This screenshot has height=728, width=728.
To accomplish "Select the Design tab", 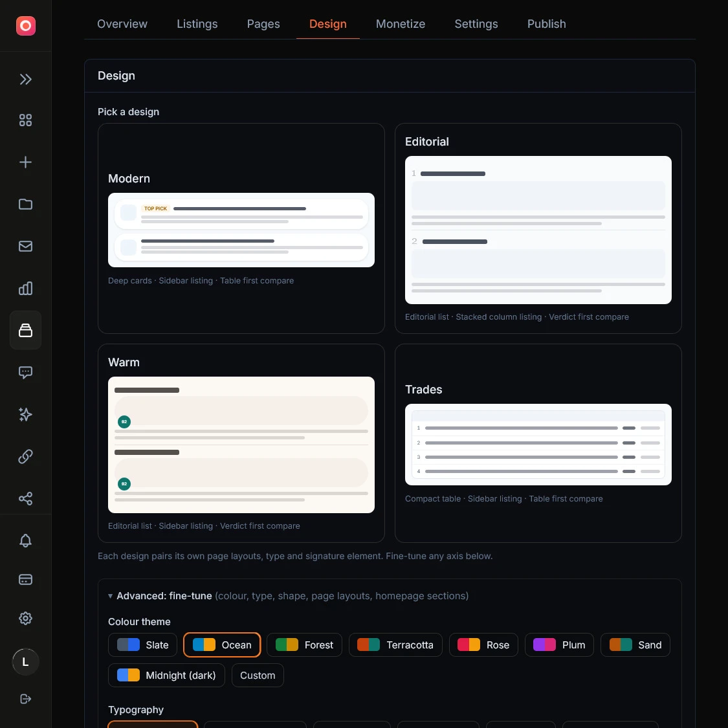I will click(328, 24).
